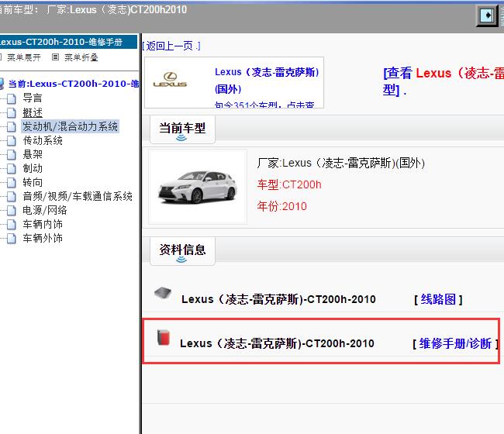Click the 包含351个车型 link text
The width and height of the screenshot is (504, 434).
[264, 105]
